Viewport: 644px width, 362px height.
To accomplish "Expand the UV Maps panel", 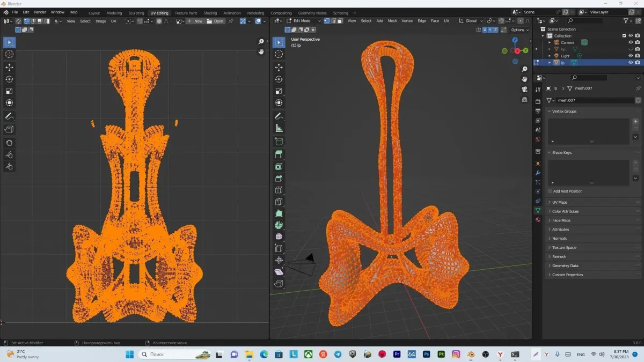I will [x=594, y=202].
